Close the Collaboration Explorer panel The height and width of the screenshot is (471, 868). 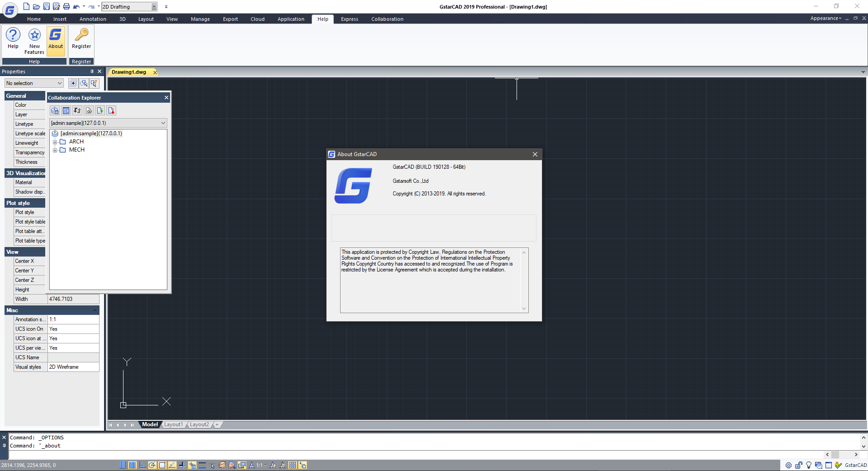pyautogui.click(x=166, y=98)
